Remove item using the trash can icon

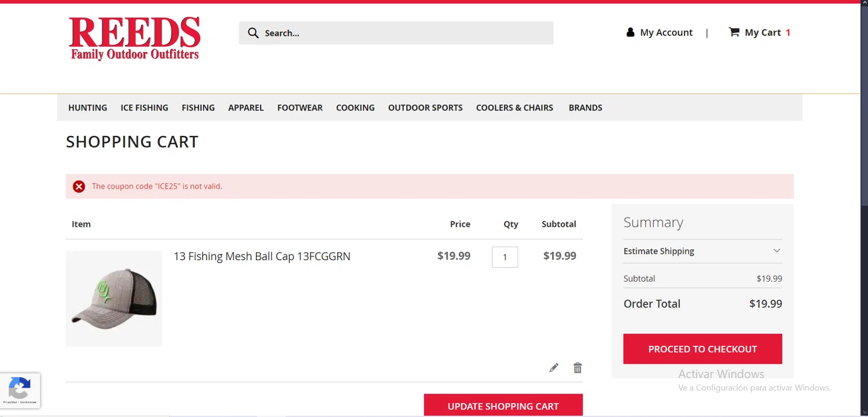(x=578, y=368)
